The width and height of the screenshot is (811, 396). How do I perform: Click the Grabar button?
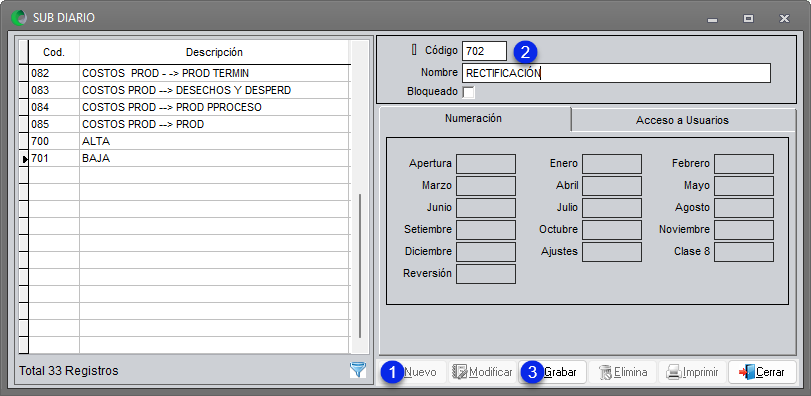(x=552, y=372)
